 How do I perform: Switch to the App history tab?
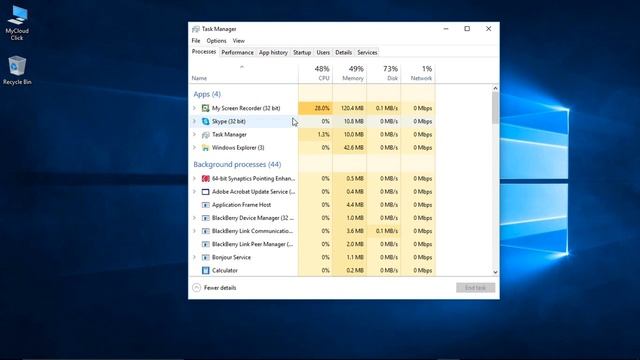[273, 53]
